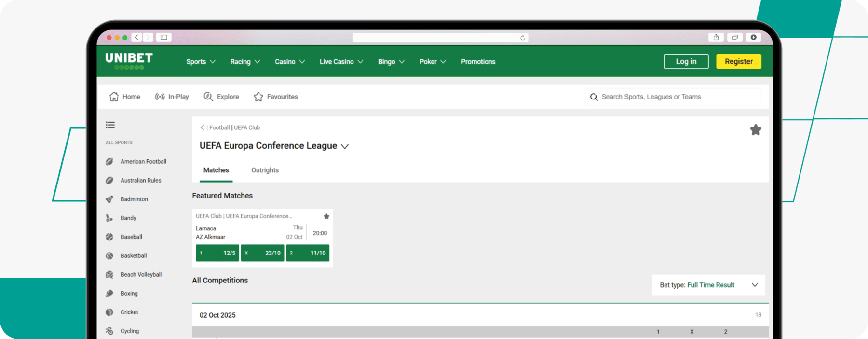Select the American Football sport icon

click(109, 161)
